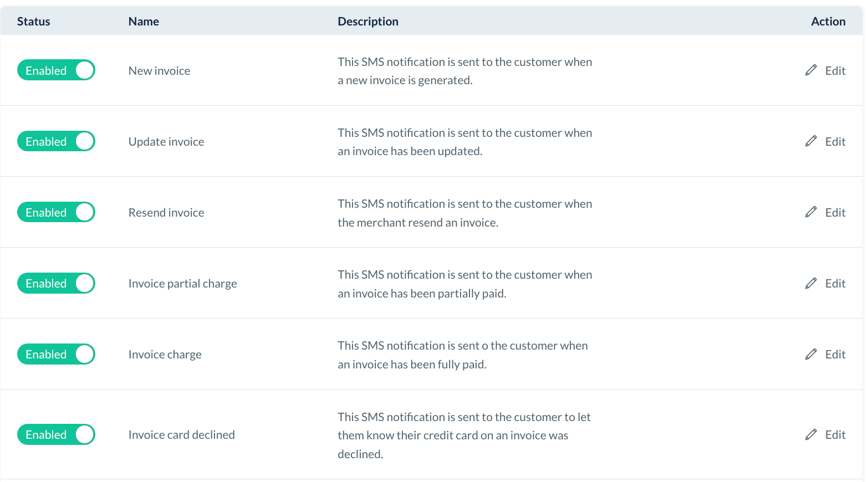Click the New invoice description text
This screenshot has width=868, height=482.
point(464,71)
